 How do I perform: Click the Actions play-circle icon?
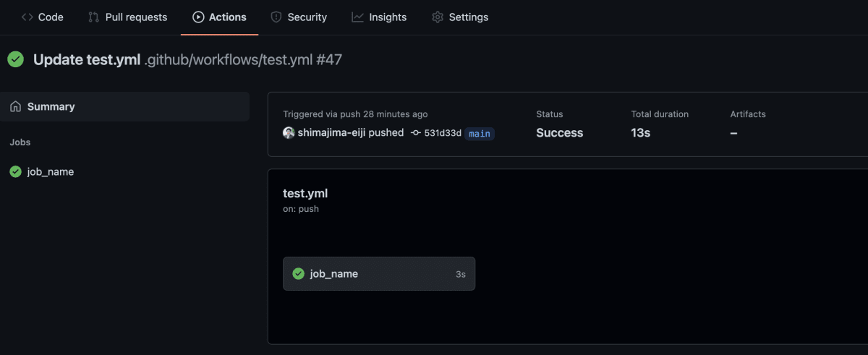(198, 17)
